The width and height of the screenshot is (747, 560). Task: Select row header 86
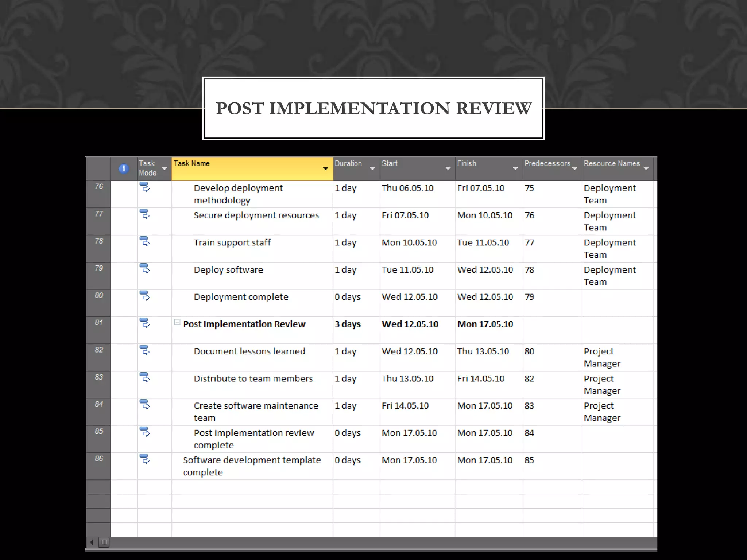(x=98, y=466)
